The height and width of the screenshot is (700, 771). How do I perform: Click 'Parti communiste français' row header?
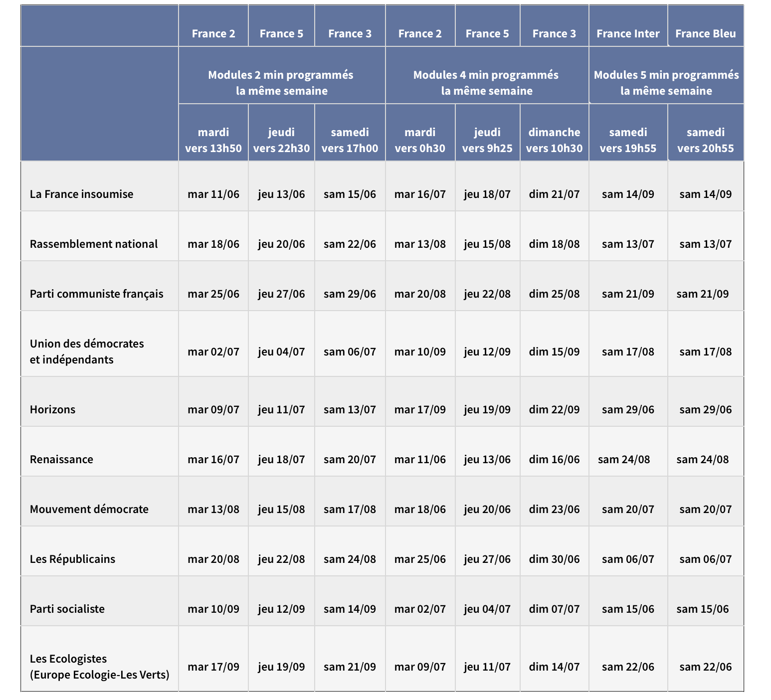(97, 294)
